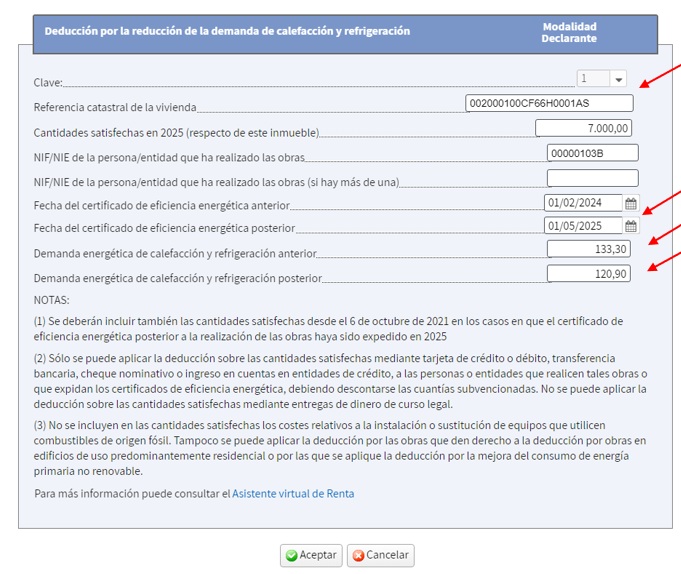This screenshot has height=574, width=681.
Task: Focus the fecha certificado anterior date field
Action: 583,203
